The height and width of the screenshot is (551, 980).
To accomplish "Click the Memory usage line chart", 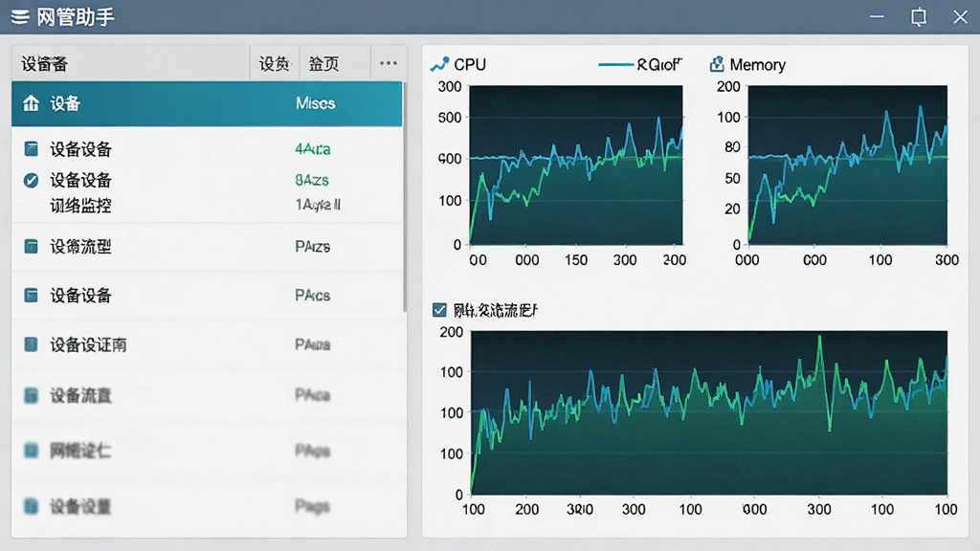I will pyautogui.click(x=848, y=165).
